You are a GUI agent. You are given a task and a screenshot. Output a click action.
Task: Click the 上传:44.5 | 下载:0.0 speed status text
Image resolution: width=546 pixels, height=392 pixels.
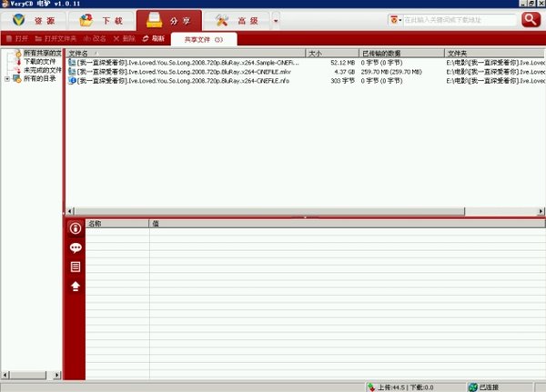406,387
